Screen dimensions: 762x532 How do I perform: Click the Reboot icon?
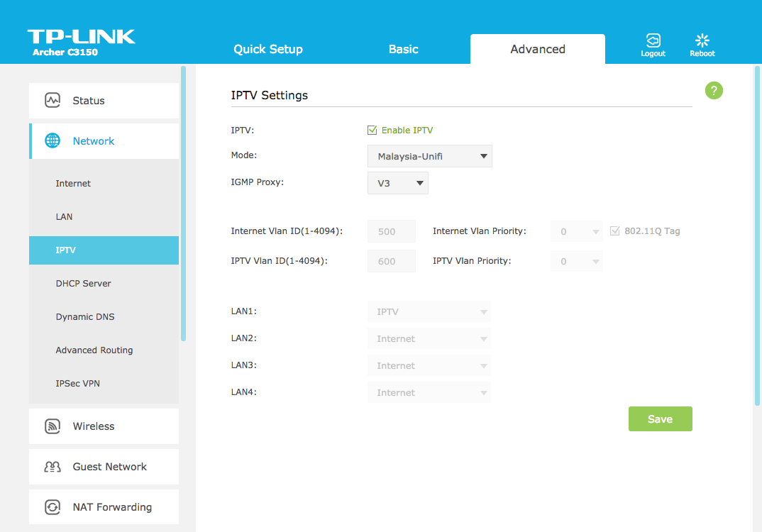[702, 40]
